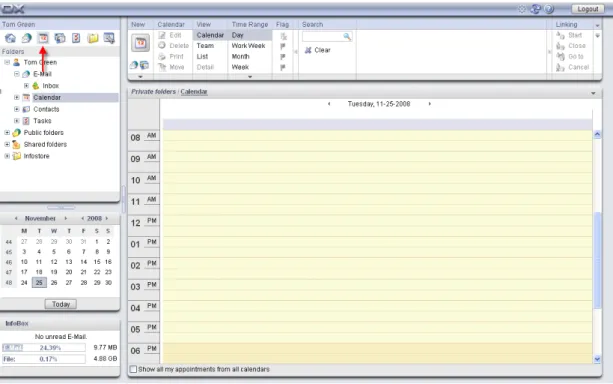Click the Today button

61,304
